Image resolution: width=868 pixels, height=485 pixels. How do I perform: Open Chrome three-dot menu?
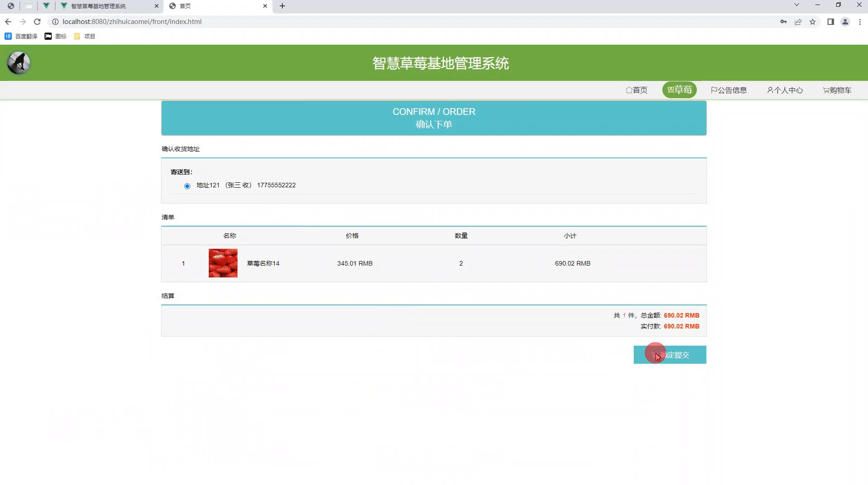pos(860,22)
